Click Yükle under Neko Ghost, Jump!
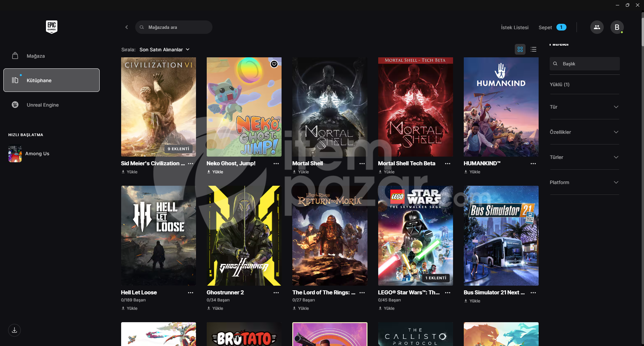The image size is (644, 346). point(215,172)
